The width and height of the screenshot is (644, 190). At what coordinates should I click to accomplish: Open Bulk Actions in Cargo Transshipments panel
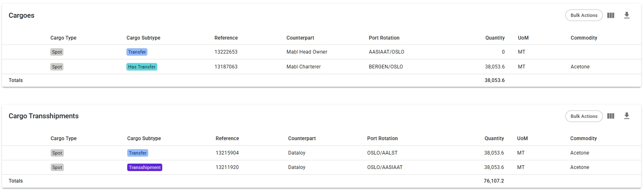[x=583, y=116]
